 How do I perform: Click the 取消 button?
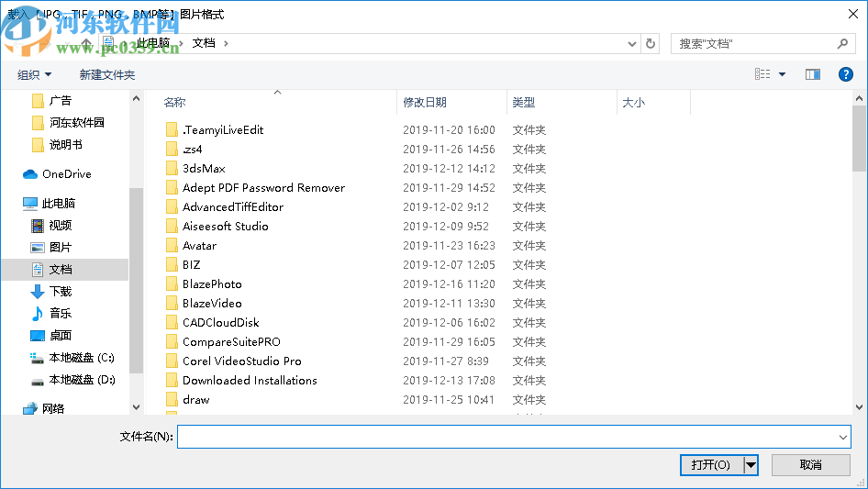tap(810, 465)
